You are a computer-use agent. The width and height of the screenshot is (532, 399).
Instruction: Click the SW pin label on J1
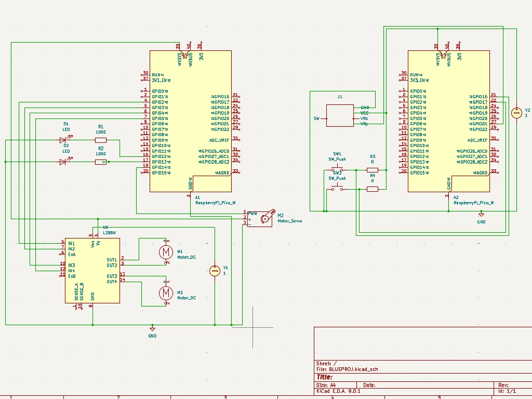(x=316, y=118)
